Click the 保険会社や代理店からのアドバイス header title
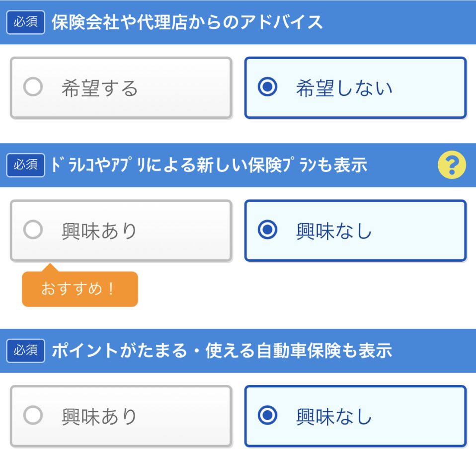476x449 pixels. 187,22
